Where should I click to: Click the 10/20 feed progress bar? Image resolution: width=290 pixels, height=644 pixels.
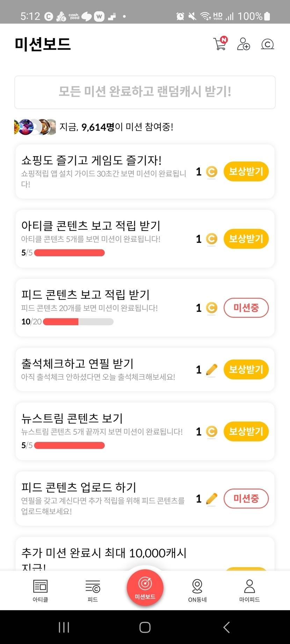78,322
